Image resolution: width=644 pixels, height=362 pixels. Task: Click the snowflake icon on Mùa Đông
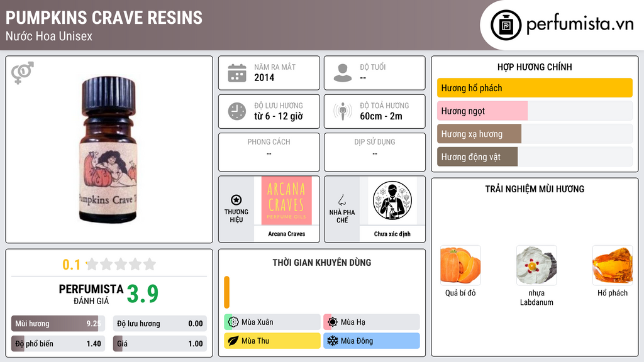[x=333, y=341]
